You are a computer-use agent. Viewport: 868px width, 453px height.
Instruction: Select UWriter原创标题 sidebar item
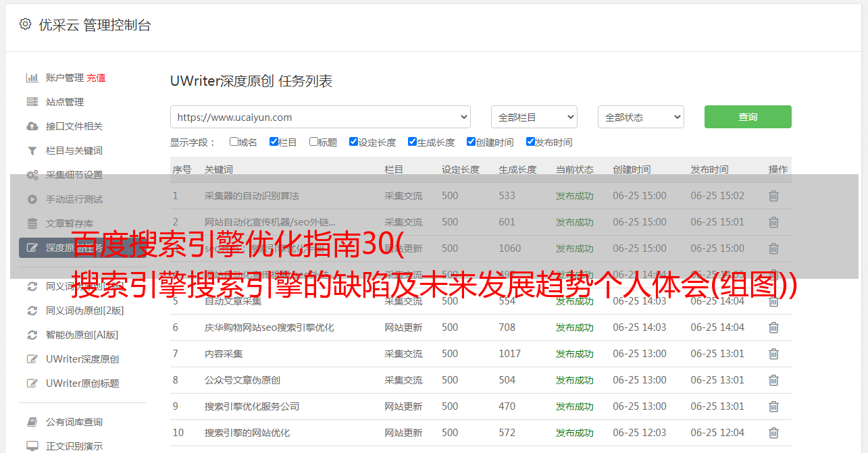82,383
